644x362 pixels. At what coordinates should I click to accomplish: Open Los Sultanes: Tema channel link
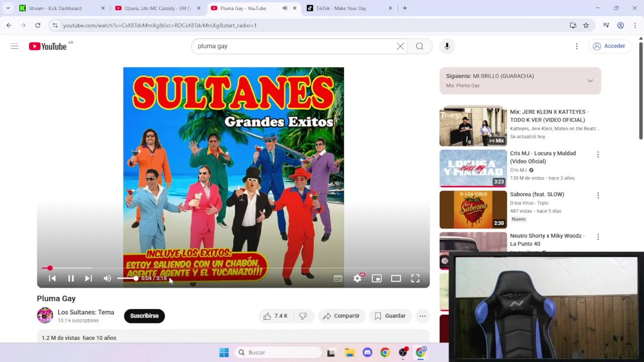tap(86, 312)
